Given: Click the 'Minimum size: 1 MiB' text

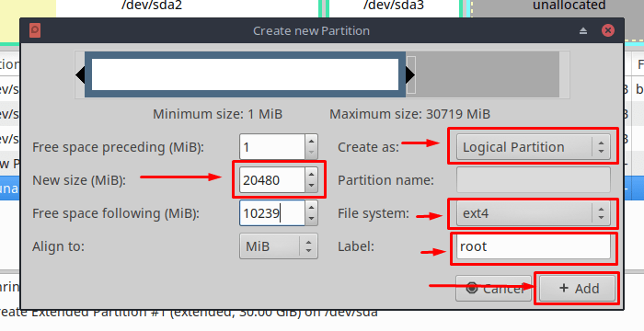Looking at the screenshot, I should click(218, 114).
